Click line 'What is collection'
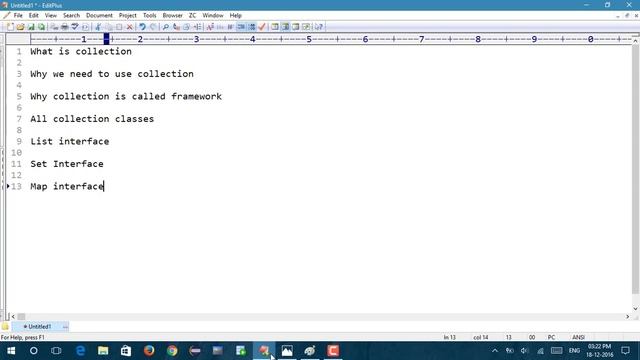The image size is (640, 360). tap(81, 51)
